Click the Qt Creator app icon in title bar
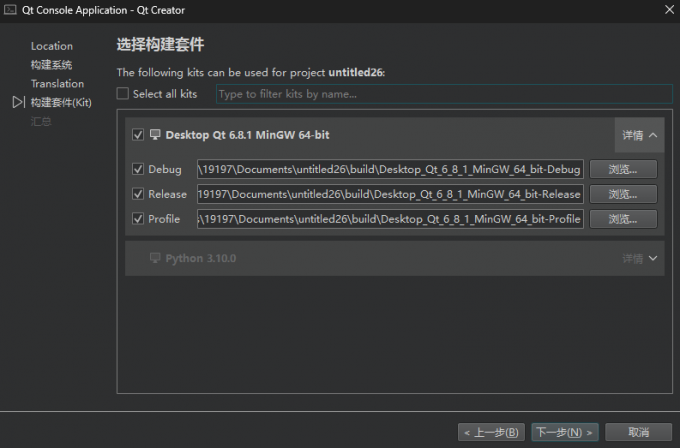680x448 pixels. coord(10,10)
